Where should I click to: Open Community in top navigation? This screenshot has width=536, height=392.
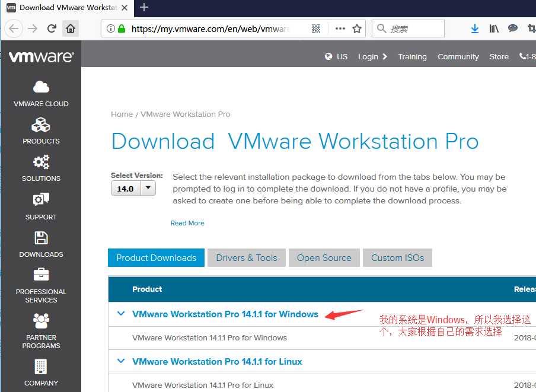click(458, 57)
